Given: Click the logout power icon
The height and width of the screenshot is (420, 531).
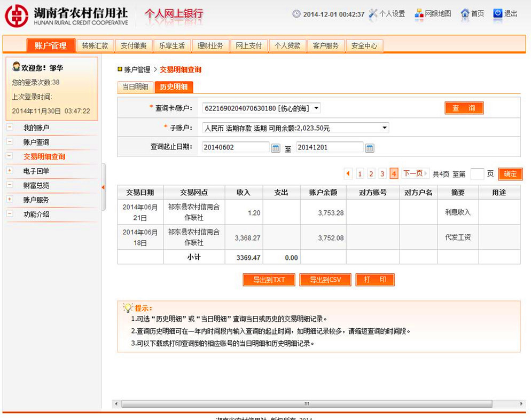Looking at the screenshot, I should pos(498,14).
